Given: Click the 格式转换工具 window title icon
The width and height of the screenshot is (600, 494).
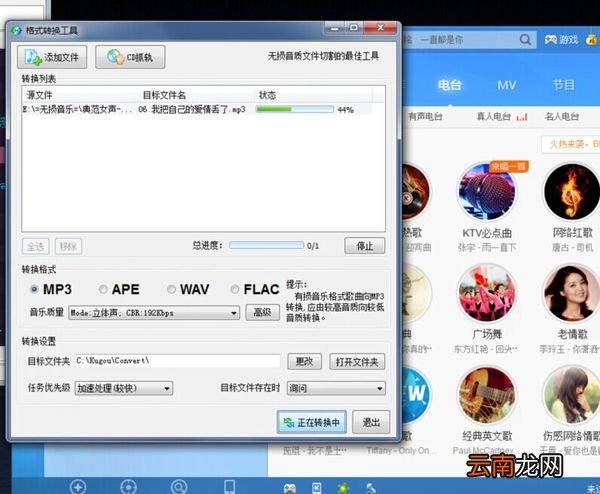Looking at the screenshot, I should [x=16, y=30].
